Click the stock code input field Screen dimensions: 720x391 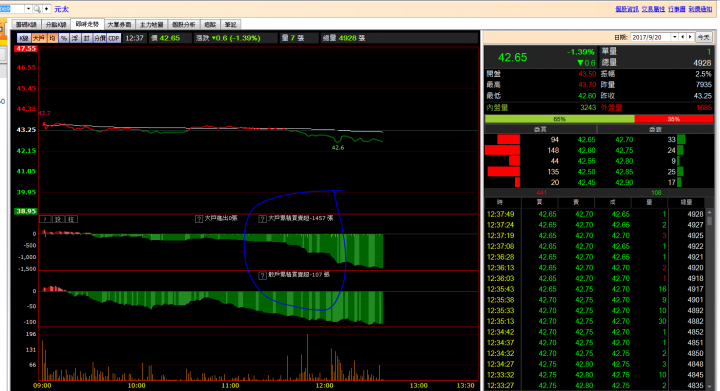(x=12, y=9)
